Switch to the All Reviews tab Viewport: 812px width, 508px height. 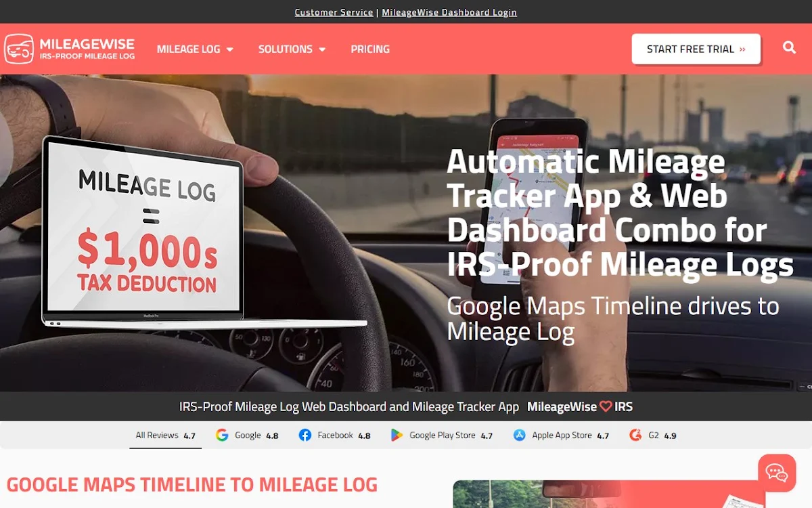[166, 436]
